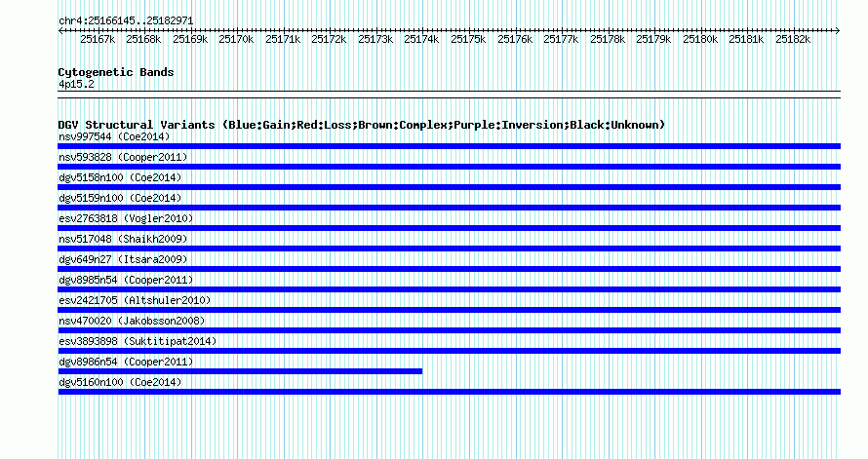Click the 25181k ruler position
This screenshot has width=868, height=459.
746,39
